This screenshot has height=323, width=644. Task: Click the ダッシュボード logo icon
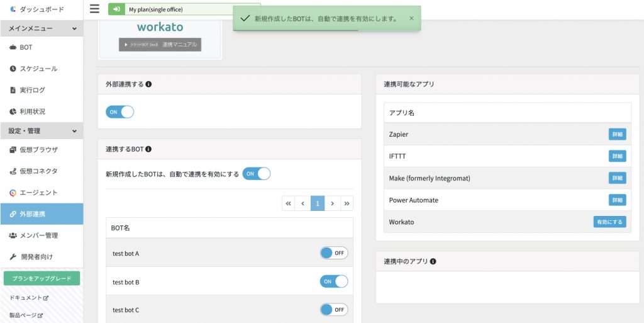pos(13,9)
